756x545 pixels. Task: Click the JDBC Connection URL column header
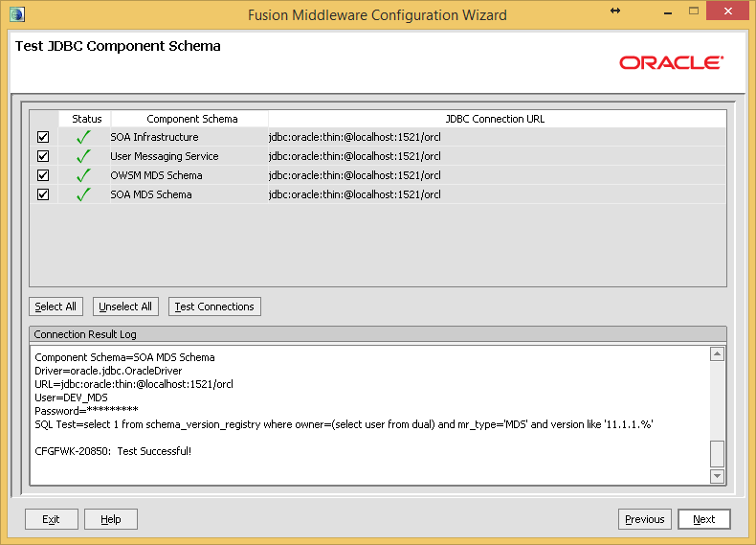(x=497, y=119)
